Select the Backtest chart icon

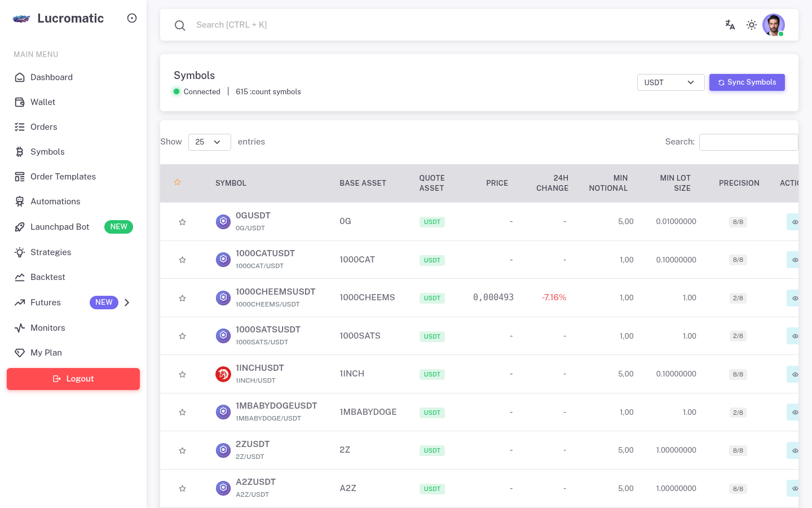[18, 277]
